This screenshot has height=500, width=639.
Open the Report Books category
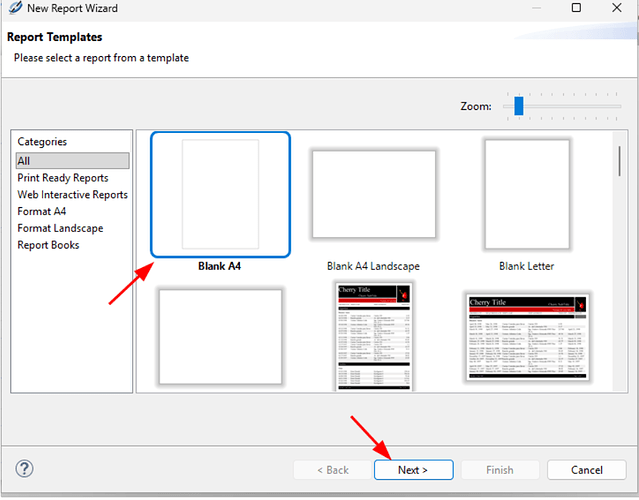tap(48, 245)
